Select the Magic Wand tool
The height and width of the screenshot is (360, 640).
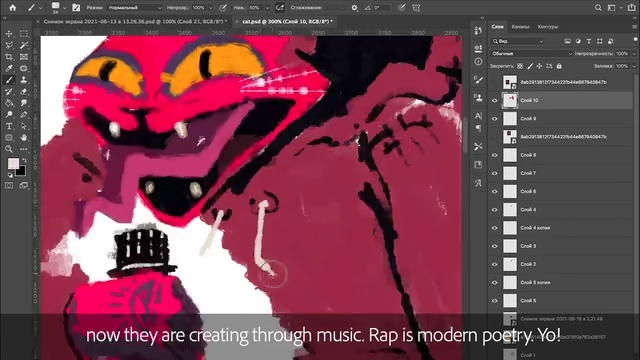pyautogui.click(x=24, y=45)
